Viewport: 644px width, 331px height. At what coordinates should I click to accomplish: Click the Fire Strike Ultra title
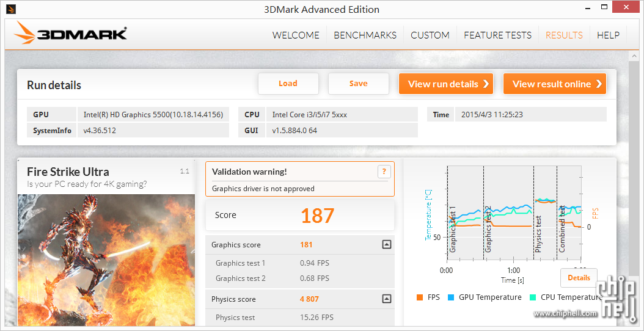click(68, 171)
